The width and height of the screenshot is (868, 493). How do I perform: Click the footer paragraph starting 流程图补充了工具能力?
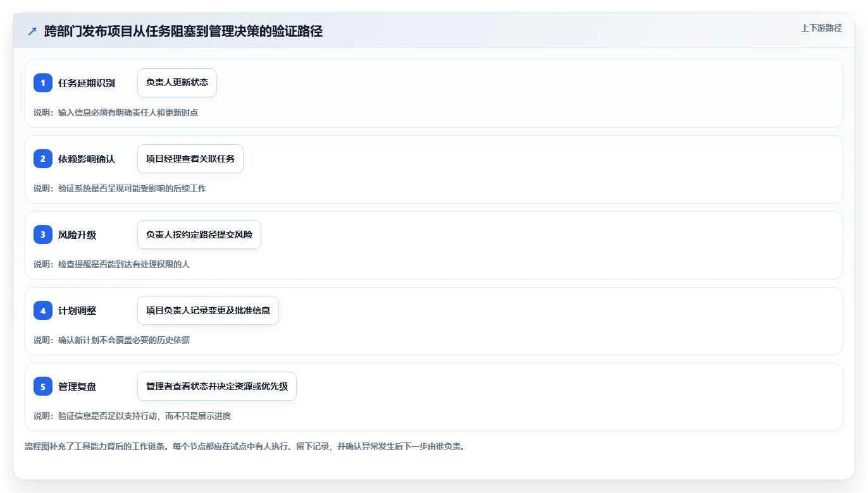tap(245, 446)
